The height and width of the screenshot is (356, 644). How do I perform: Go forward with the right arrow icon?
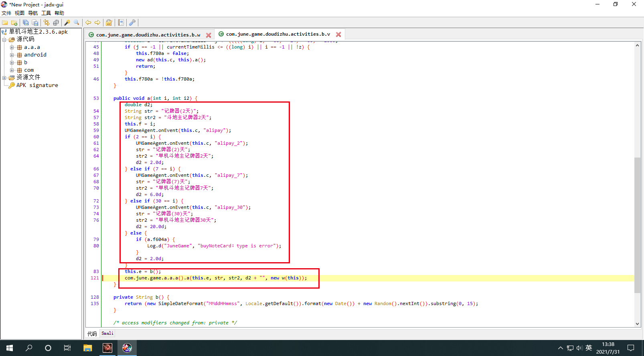[97, 23]
